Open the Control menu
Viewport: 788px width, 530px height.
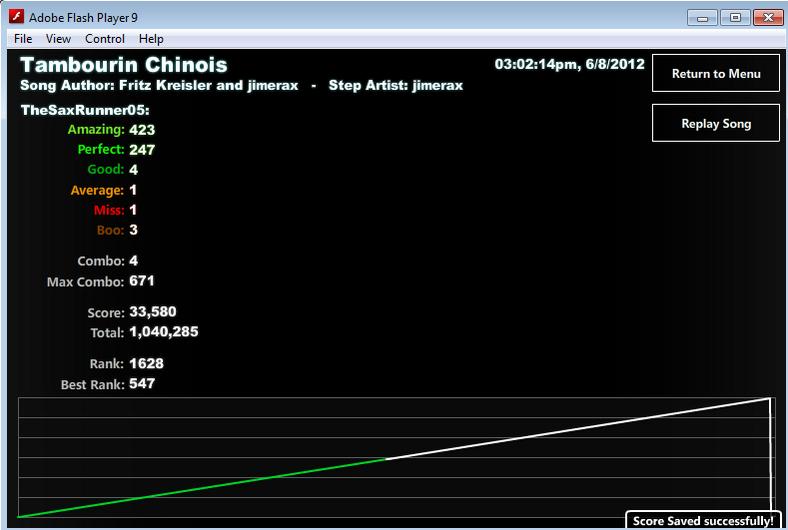coord(105,39)
